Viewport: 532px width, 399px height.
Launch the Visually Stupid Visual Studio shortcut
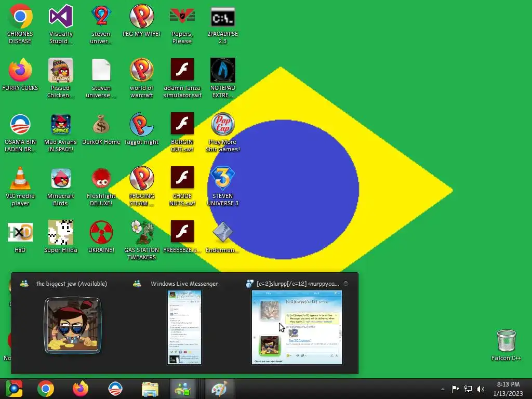pos(61,24)
